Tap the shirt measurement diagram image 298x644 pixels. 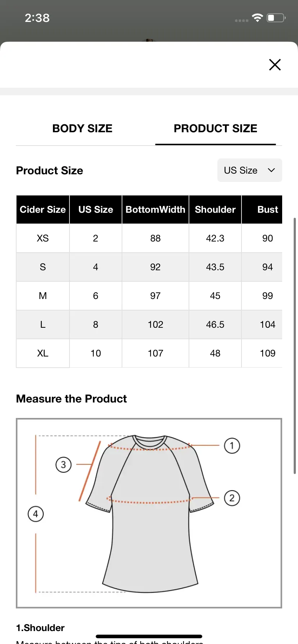149,513
